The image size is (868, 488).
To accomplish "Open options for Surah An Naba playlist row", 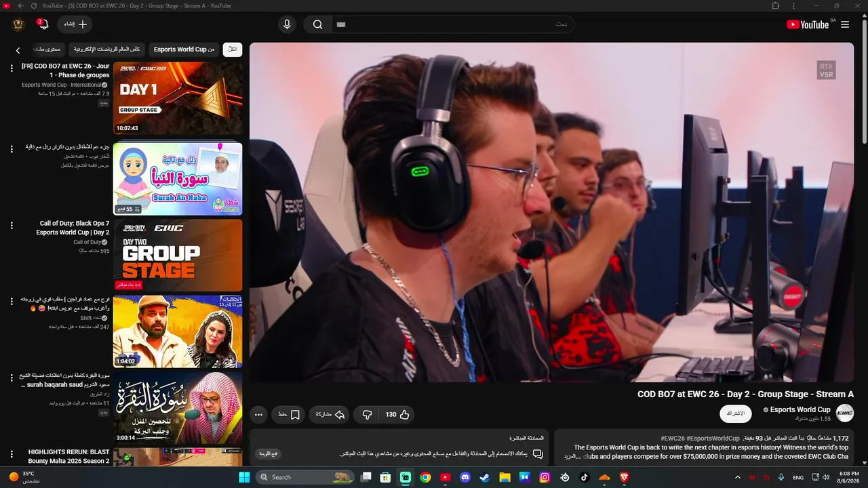I will tap(12, 149).
